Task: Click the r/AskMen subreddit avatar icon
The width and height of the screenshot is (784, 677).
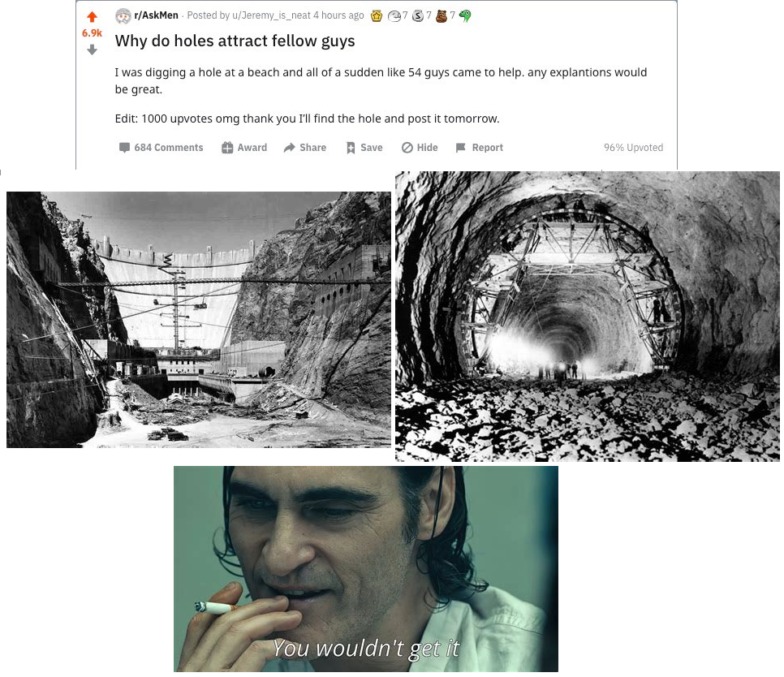Action: (x=123, y=16)
